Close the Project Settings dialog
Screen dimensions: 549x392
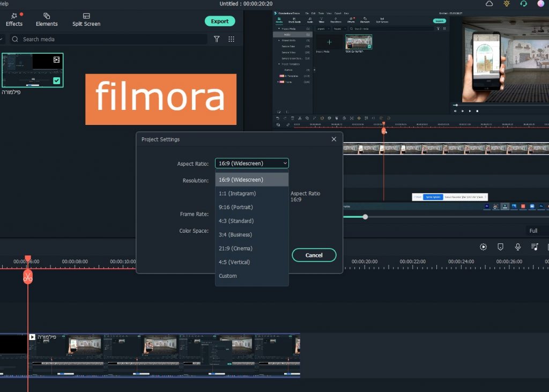point(333,139)
